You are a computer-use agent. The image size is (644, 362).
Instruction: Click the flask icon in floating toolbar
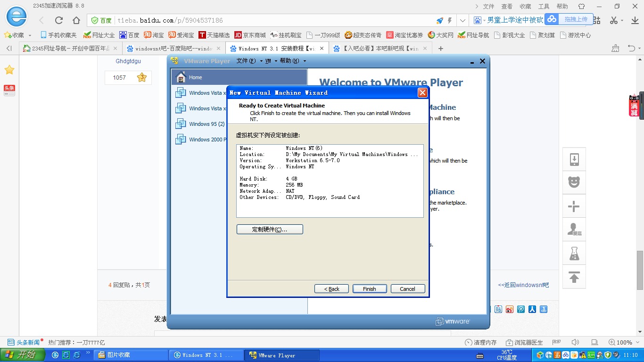tap(574, 254)
